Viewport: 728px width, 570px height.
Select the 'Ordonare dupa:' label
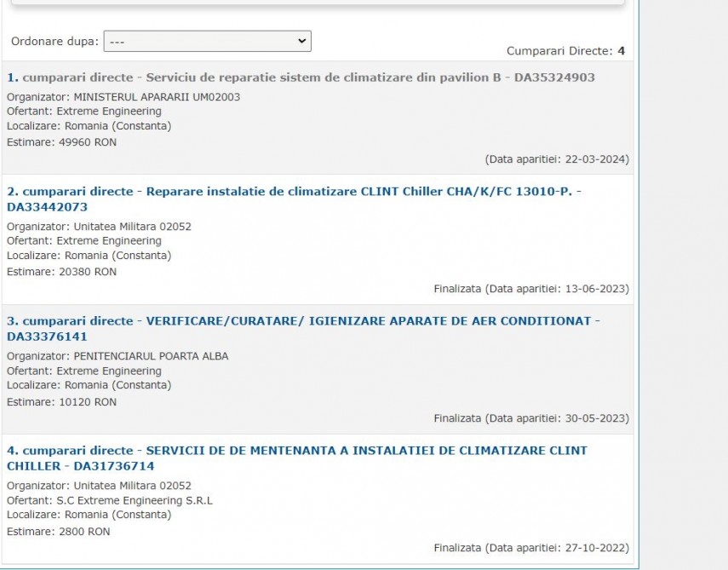point(54,42)
